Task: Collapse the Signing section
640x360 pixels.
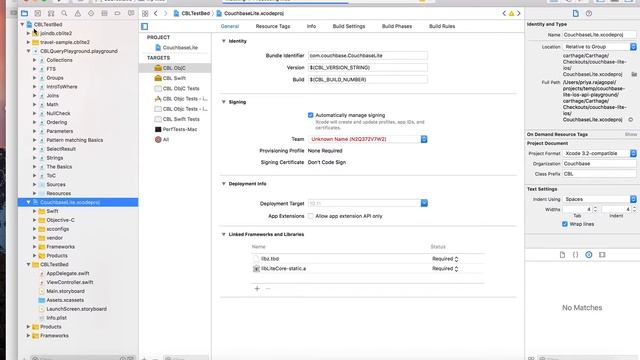Action: [x=224, y=102]
